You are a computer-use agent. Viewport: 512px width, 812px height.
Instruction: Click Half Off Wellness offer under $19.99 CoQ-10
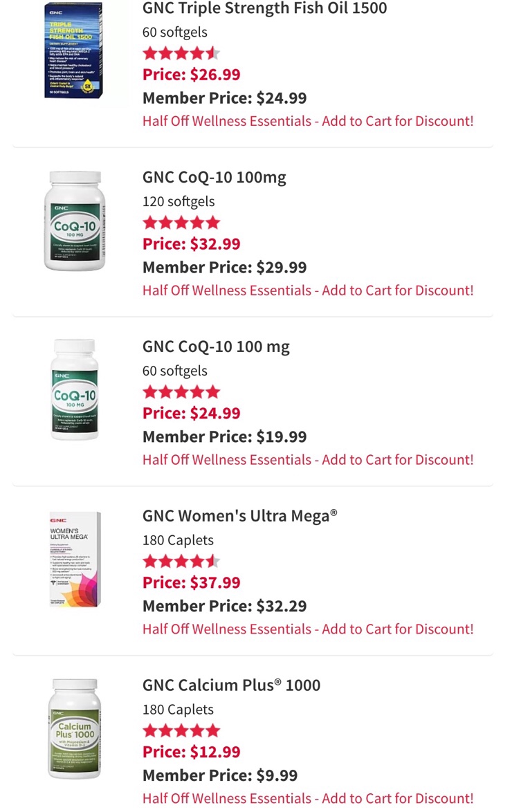[x=308, y=460]
